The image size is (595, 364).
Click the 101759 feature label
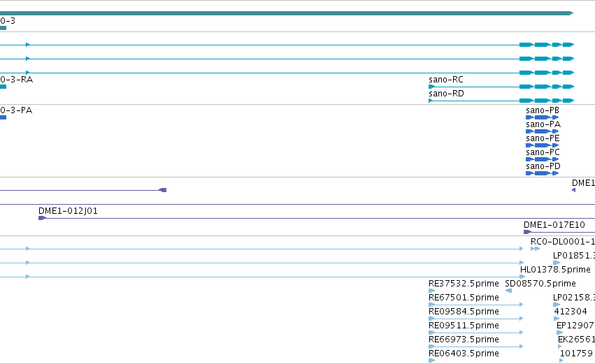[x=576, y=354]
